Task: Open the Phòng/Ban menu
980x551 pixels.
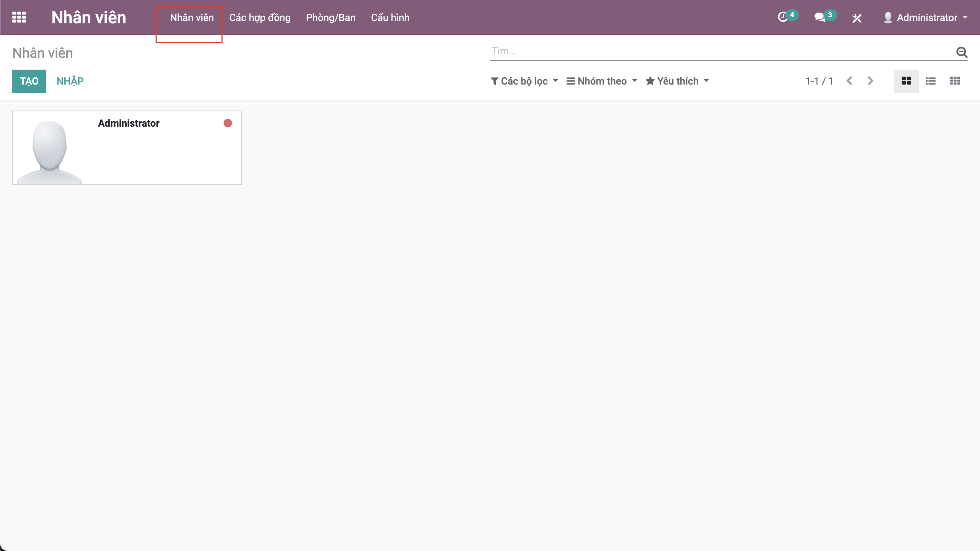Action: 331,18
